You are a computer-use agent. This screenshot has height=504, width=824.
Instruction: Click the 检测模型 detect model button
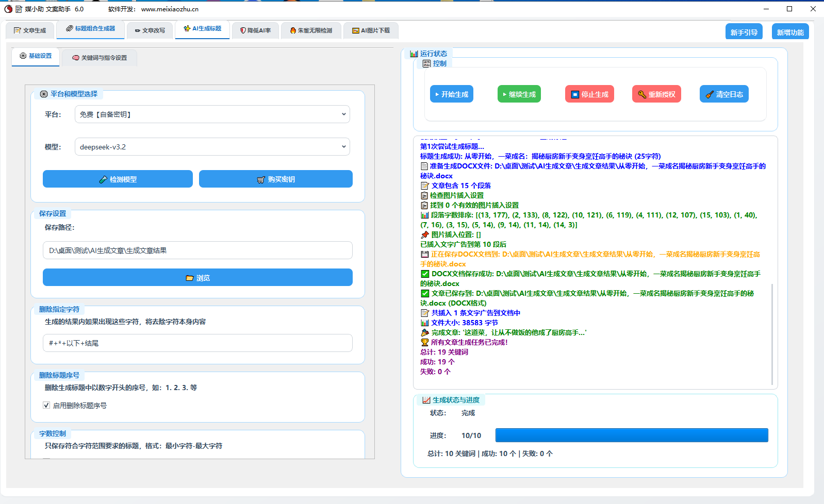[x=118, y=179]
